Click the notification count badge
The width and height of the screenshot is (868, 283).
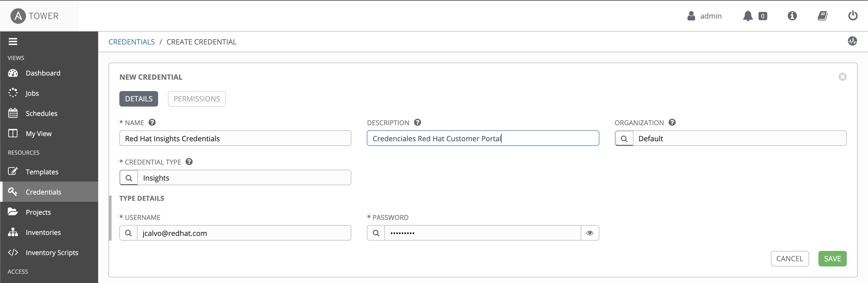763,16
